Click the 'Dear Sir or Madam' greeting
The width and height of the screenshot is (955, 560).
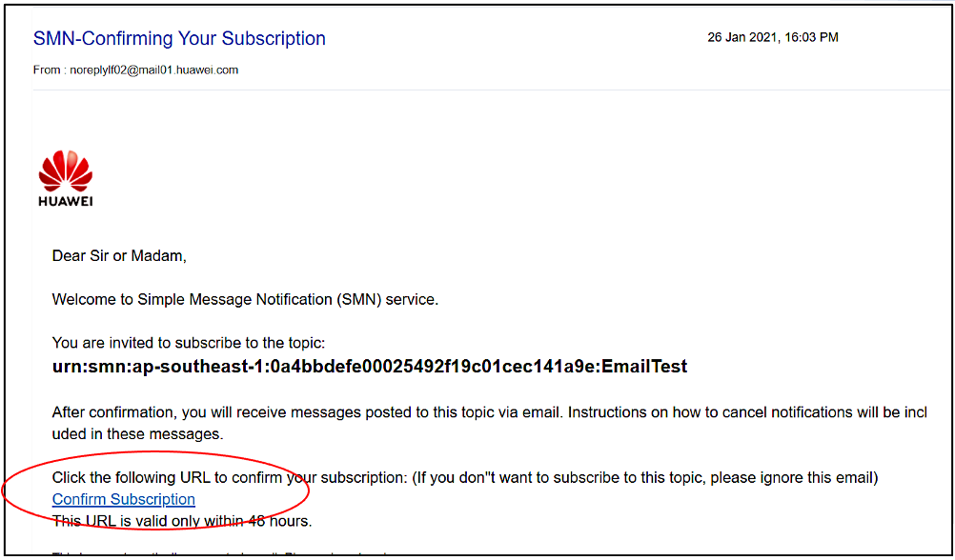[119, 255]
